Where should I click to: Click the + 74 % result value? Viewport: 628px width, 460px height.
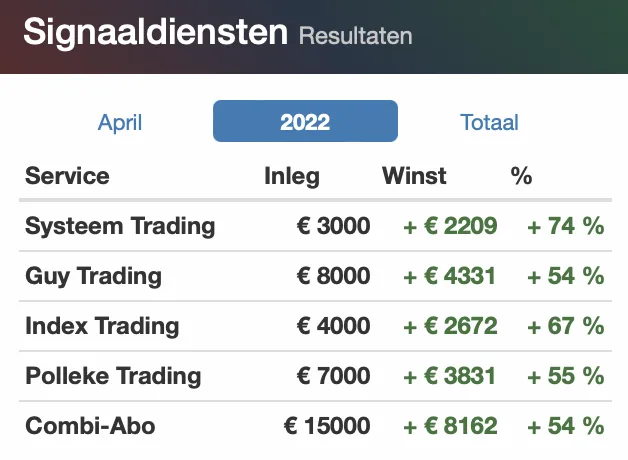pos(566,226)
